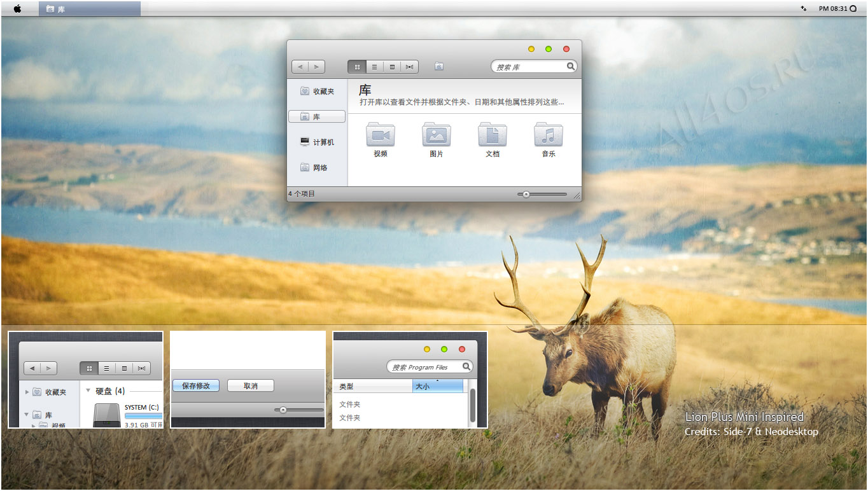Open the Apple logo menu
This screenshot has height=491, width=868.
click(17, 9)
